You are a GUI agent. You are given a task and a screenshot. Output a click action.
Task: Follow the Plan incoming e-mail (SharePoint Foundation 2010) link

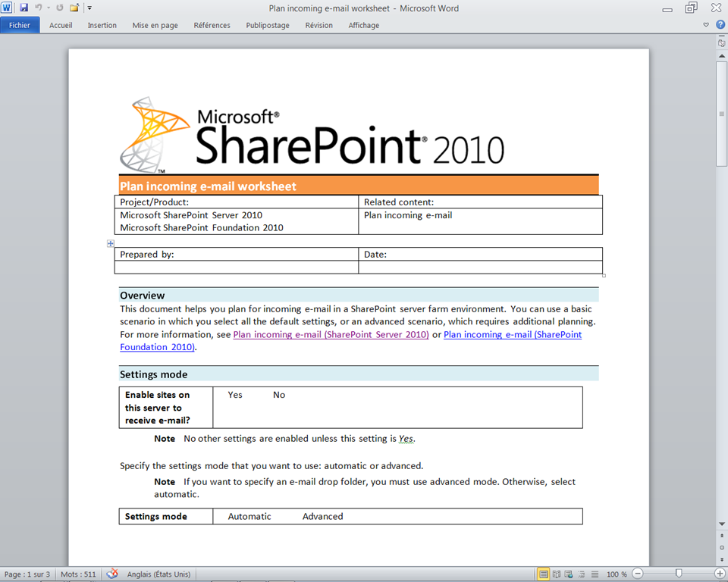click(513, 334)
